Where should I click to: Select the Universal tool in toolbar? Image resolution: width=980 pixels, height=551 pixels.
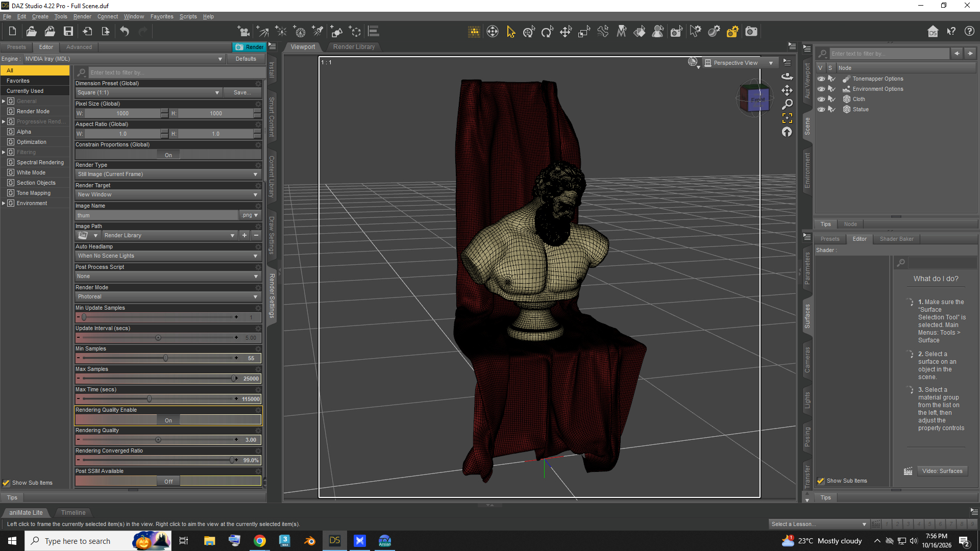(x=529, y=32)
